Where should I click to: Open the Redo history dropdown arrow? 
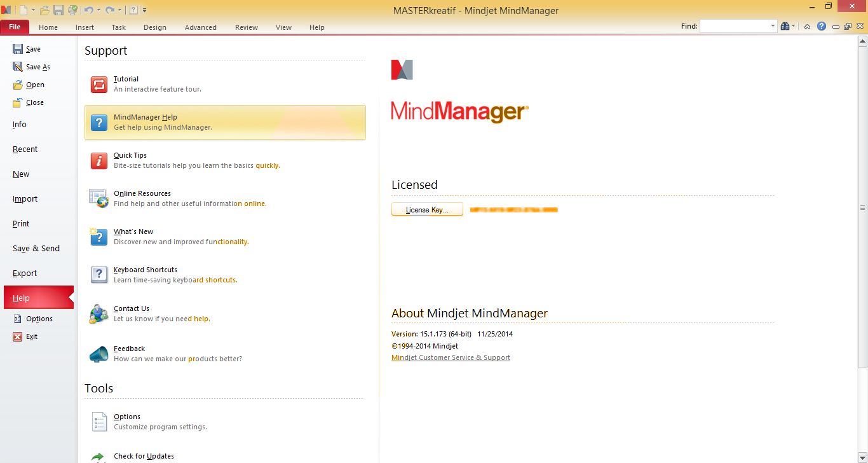119,10
